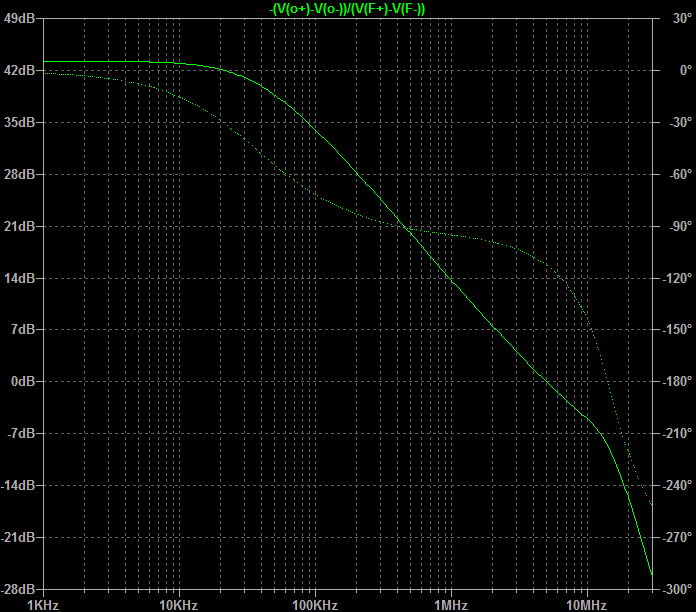Click the 42dB gain axis label
696x612 pixels.
coord(19,70)
